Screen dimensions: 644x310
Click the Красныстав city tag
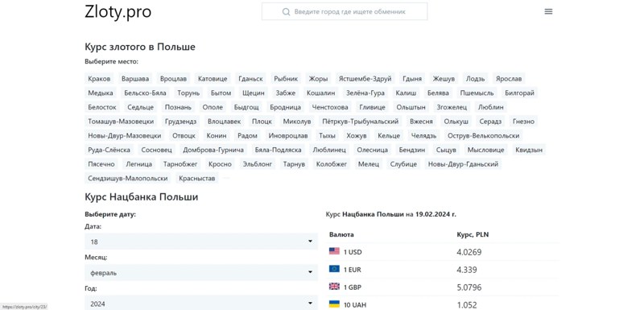coord(196,178)
